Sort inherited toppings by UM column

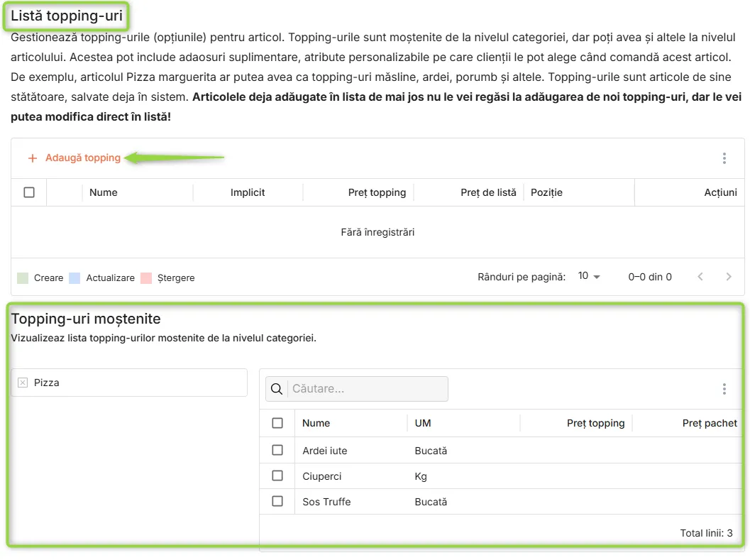pos(423,423)
